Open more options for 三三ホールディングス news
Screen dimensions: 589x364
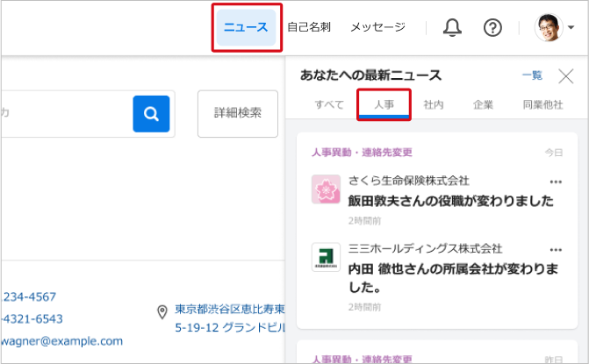click(x=556, y=250)
